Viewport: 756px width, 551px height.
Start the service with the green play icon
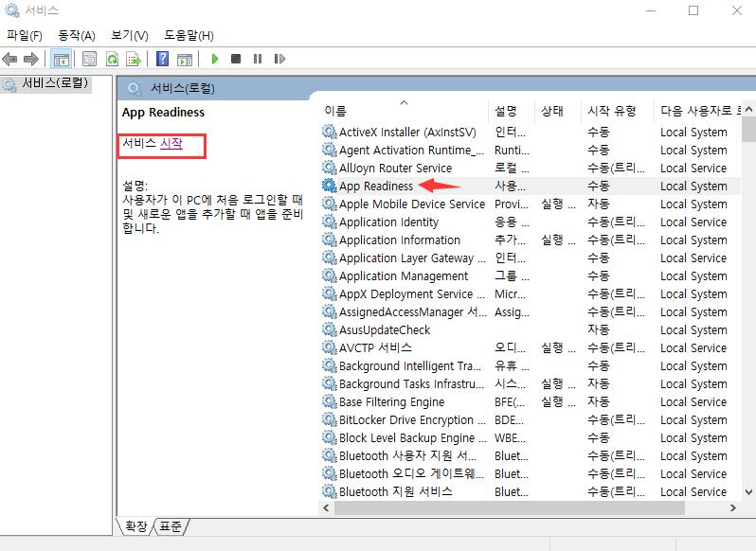215,59
